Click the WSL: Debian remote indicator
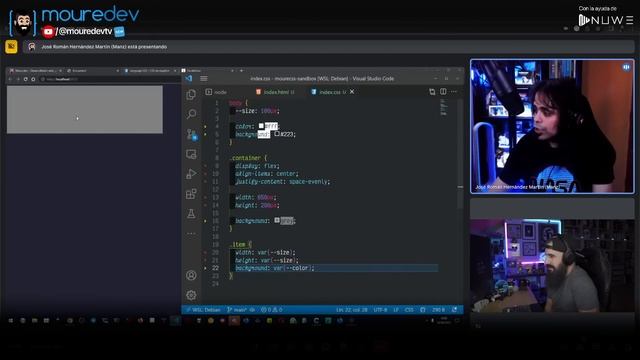640x360 pixels. tap(203, 310)
